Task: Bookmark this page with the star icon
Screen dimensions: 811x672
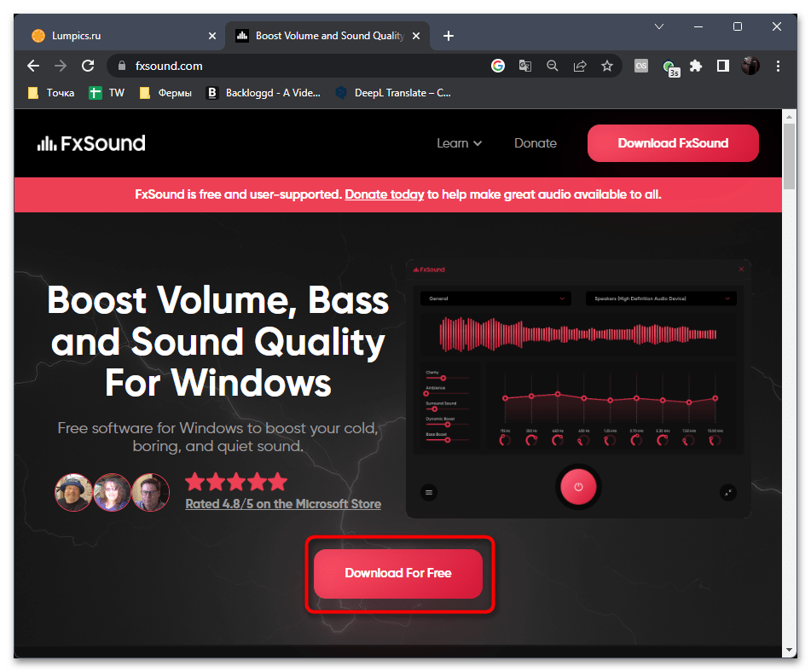Action: (607, 66)
